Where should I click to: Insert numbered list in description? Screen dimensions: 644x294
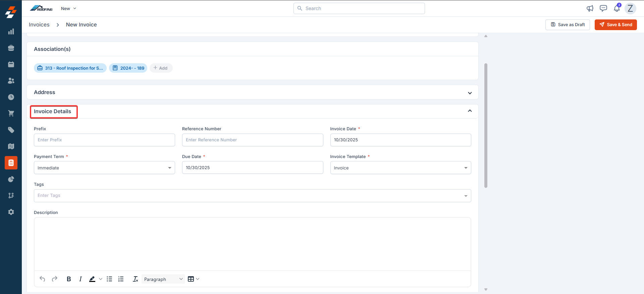click(x=121, y=279)
